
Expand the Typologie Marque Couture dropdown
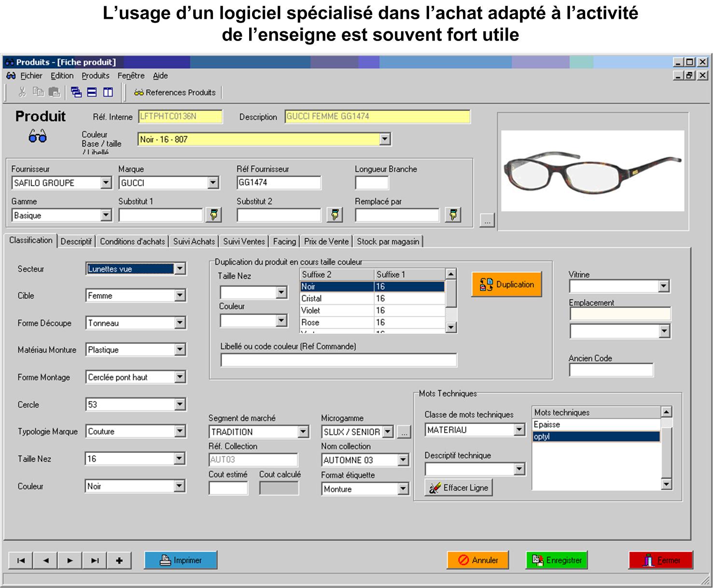[180, 431]
